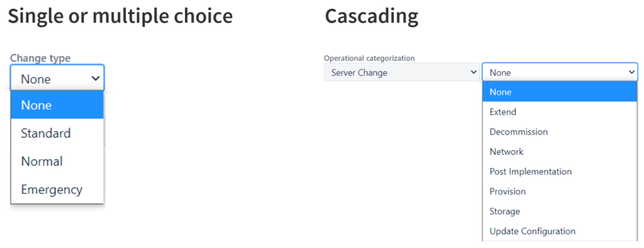Screen dimensions: 644x248
Task: Choose Emergency change type
Action: coord(57,190)
